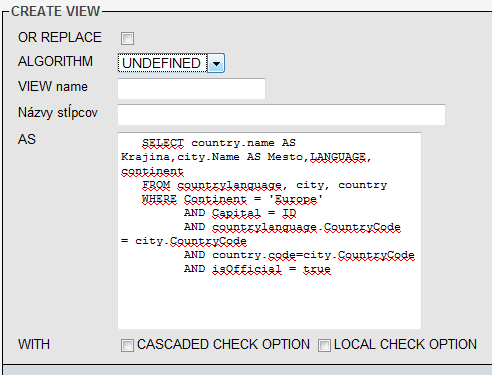Open the ALGORITHM dropdown arrow
The height and width of the screenshot is (375, 492).
216,63
